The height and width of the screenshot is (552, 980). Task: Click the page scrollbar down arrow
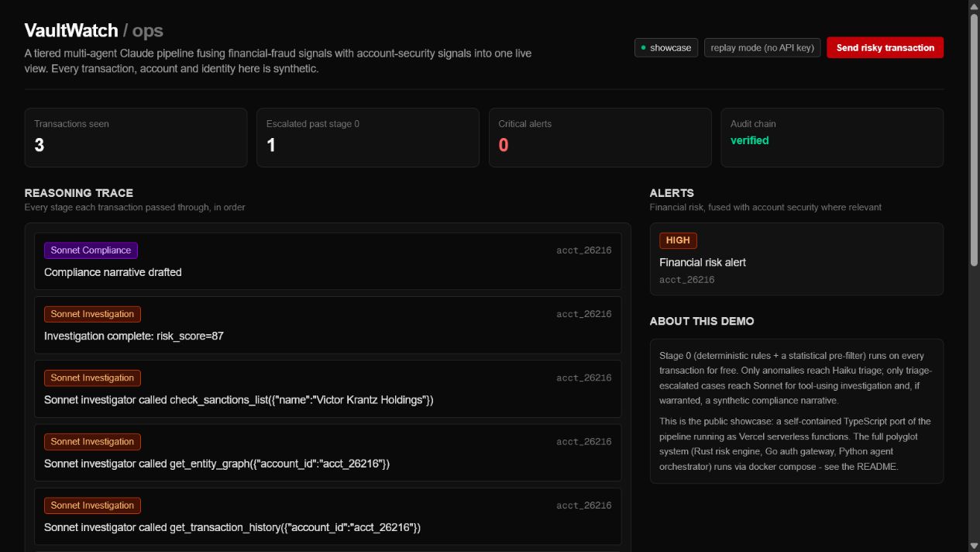point(974,546)
